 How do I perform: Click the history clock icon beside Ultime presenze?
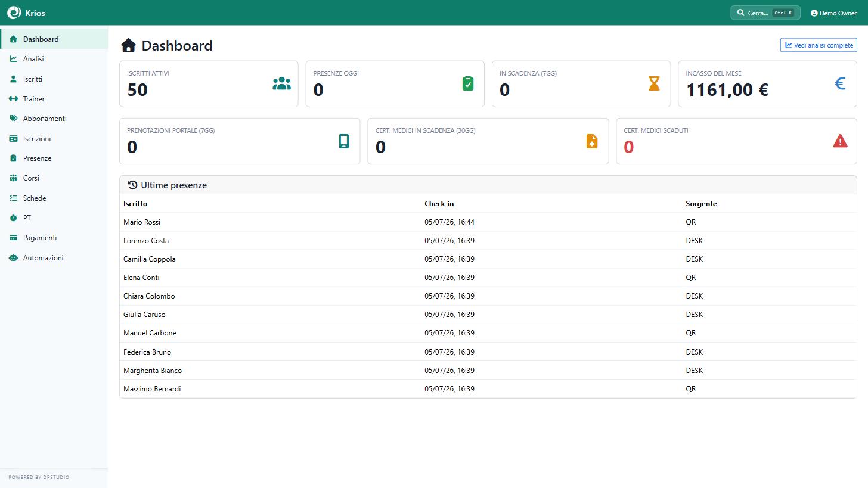[x=132, y=185]
